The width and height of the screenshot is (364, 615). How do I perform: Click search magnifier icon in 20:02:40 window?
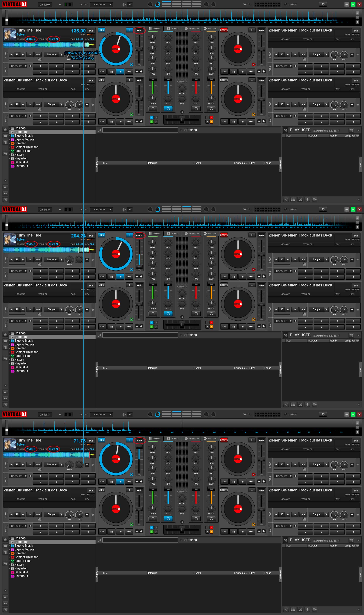pos(99,130)
